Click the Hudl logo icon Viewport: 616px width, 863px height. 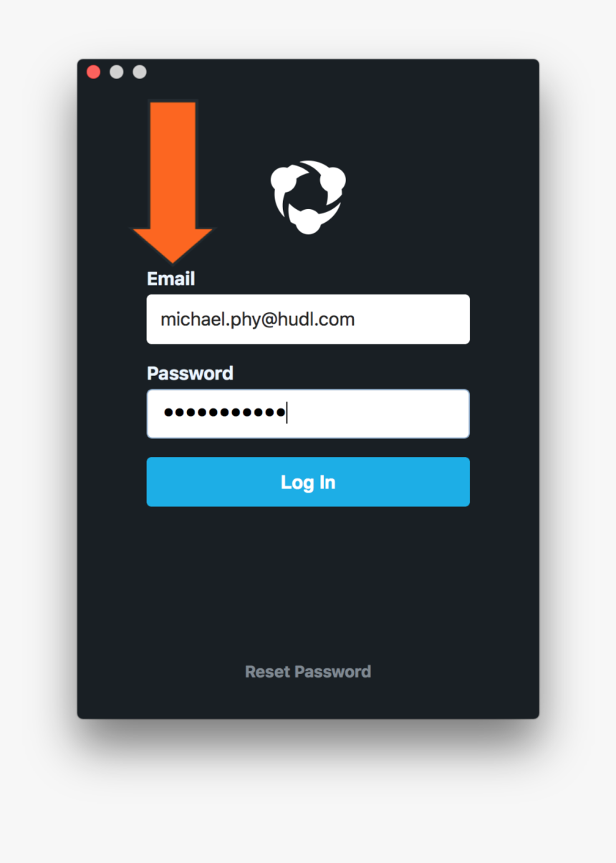pyautogui.click(x=308, y=197)
